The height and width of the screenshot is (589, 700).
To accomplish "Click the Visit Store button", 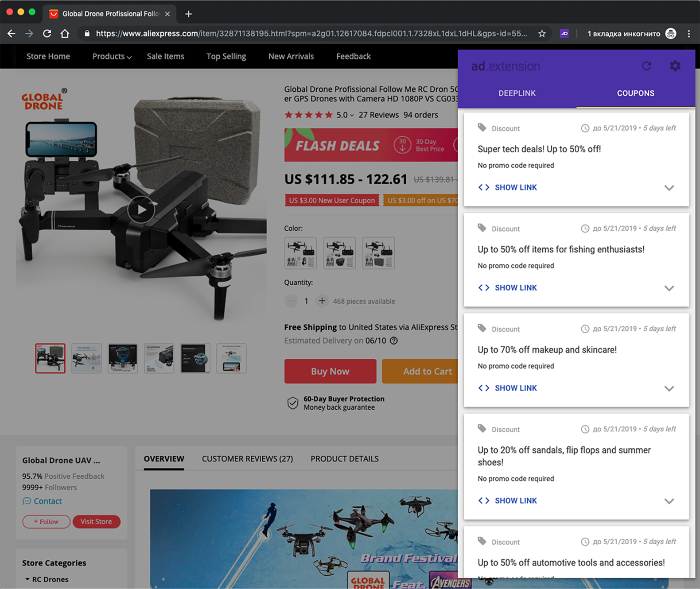I will click(96, 522).
